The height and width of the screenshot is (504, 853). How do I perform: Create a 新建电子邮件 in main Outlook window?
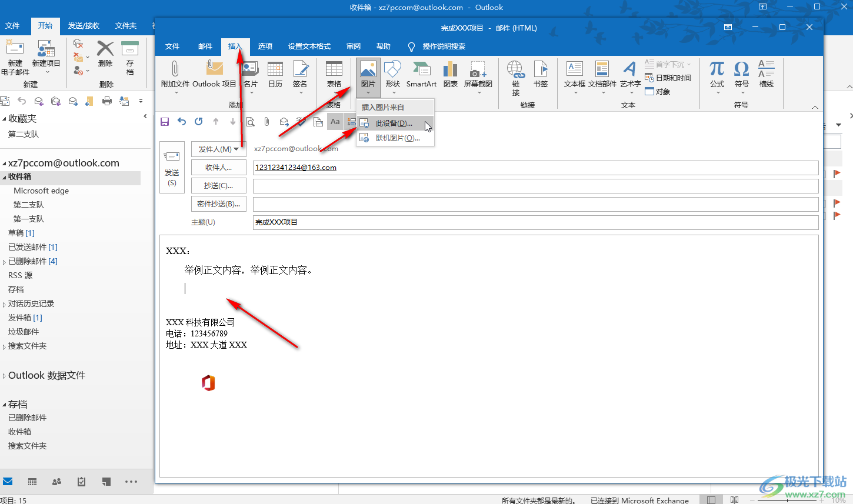[x=15, y=58]
